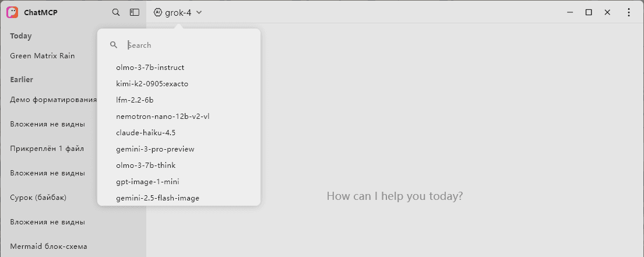This screenshot has height=257, width=644.
Task: Open the Mermaid блок-схема chat
Action: [48, 247]
